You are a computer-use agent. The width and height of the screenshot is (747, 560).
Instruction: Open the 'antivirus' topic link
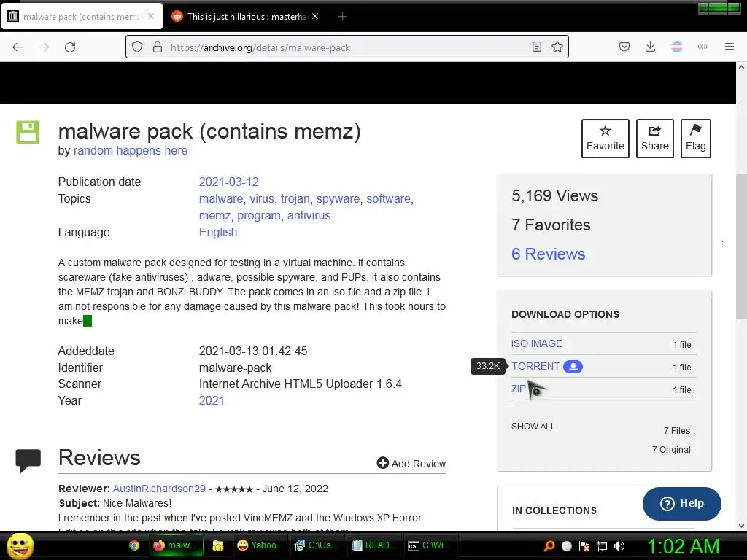click(309, 215)
